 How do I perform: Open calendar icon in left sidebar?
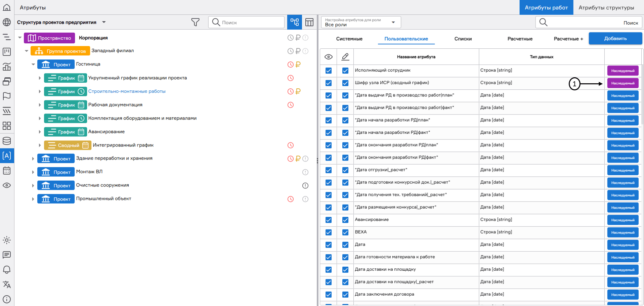7,171
